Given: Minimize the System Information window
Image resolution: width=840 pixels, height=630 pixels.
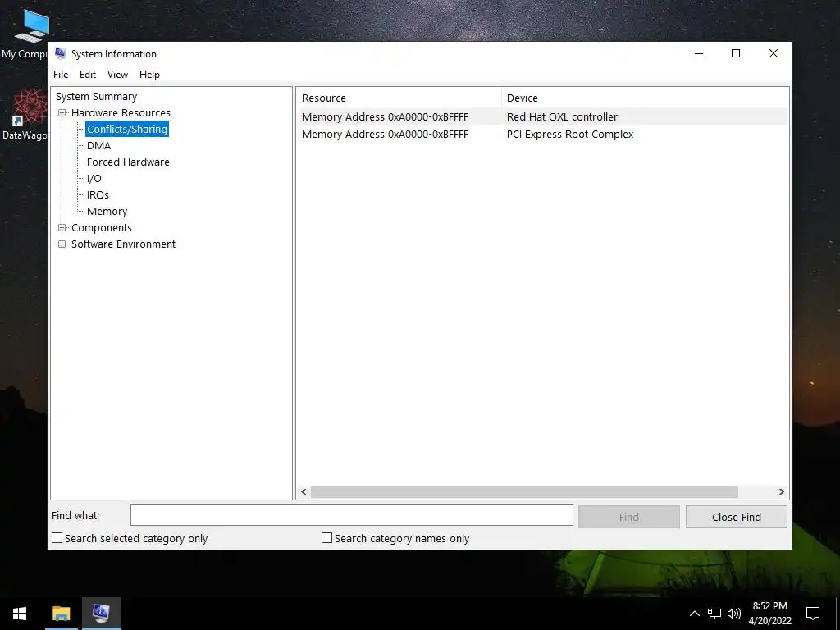Looking at the screenshot, I should [x=699, y=53].
